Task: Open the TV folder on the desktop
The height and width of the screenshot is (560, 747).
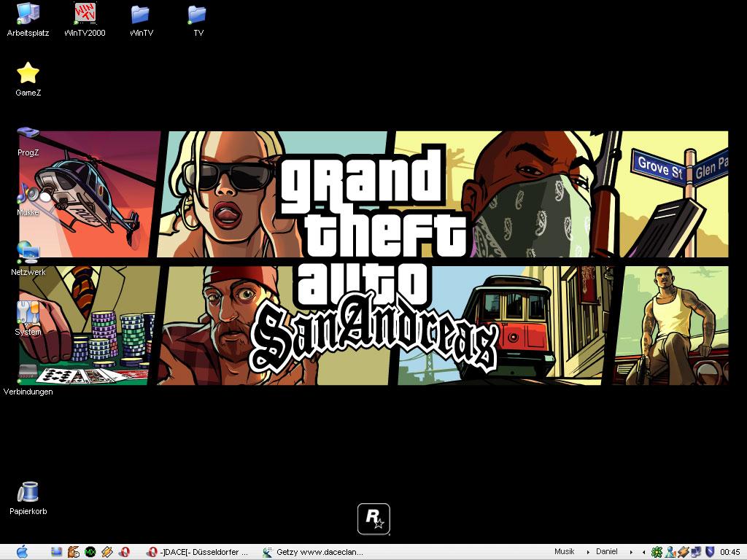Action: pyautogui.click(x=198, y=20)
